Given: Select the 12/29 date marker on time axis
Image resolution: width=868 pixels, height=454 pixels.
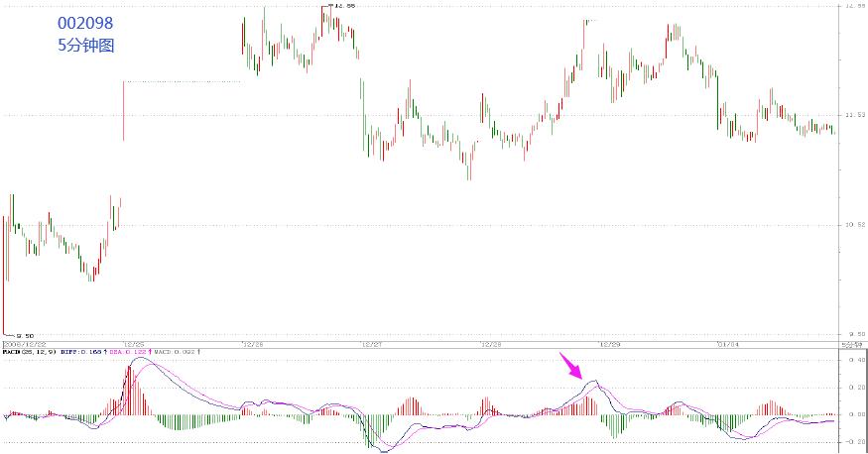Looking at the screenshot, I should [611, 344].
